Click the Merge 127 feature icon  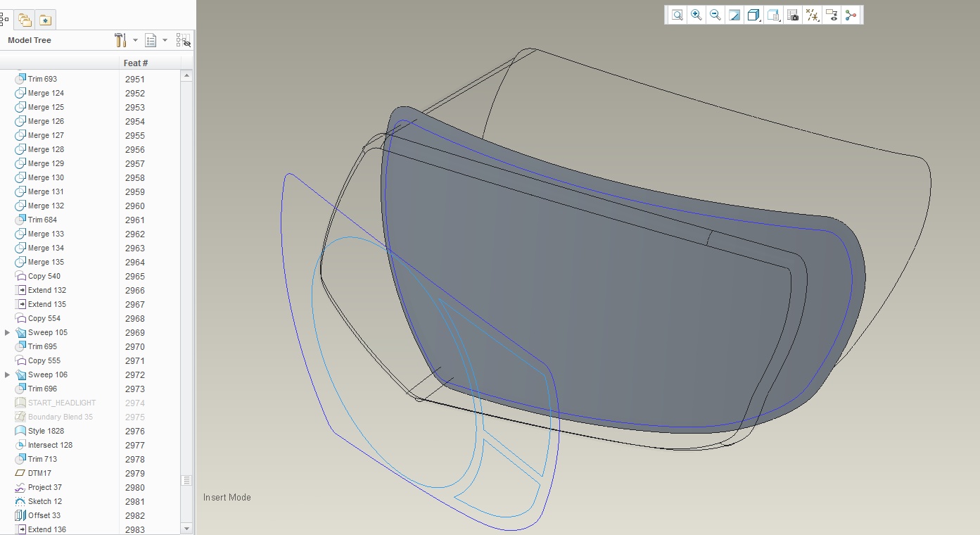(x=20, y=135)
